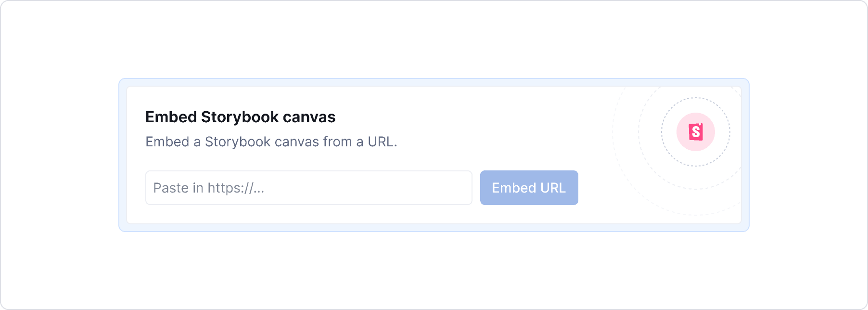Click the Embed URL button

pos(529,188)
